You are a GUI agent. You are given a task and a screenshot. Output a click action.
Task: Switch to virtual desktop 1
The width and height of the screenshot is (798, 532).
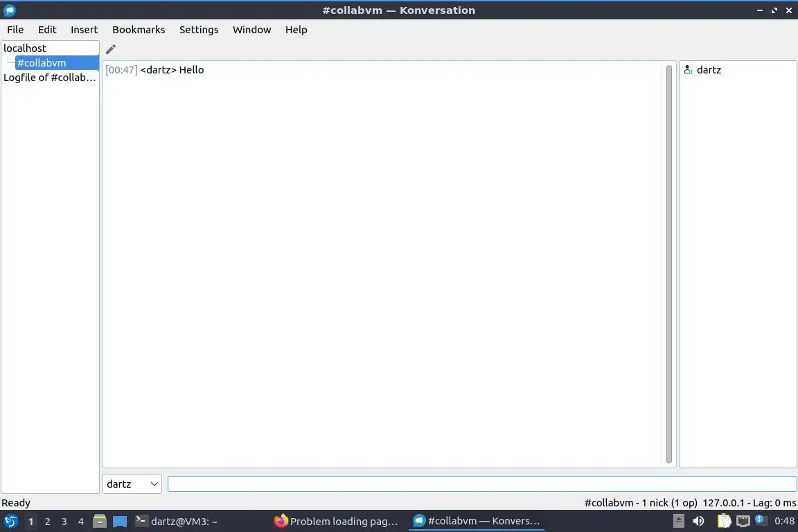click(x=31, y=522)
